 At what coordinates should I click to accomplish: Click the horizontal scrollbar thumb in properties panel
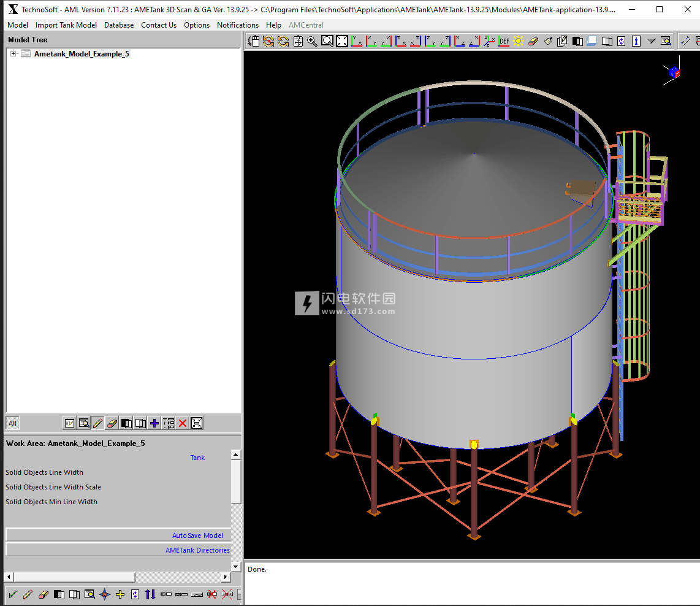click(x=74, y=577)
